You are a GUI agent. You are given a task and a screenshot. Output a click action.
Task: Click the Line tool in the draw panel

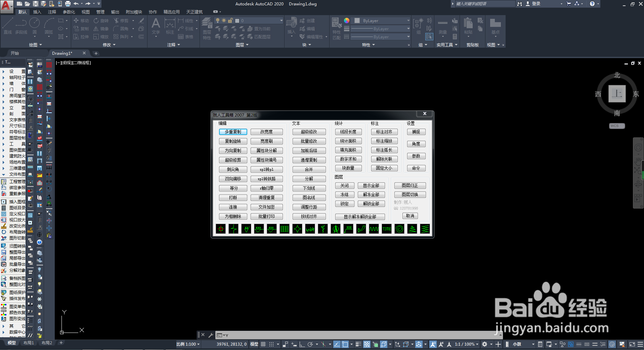click(x=8, y=26)
